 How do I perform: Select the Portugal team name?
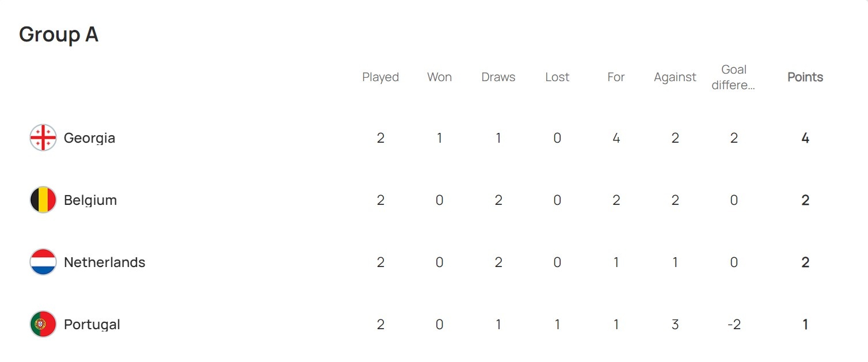[x=92, y=325]
